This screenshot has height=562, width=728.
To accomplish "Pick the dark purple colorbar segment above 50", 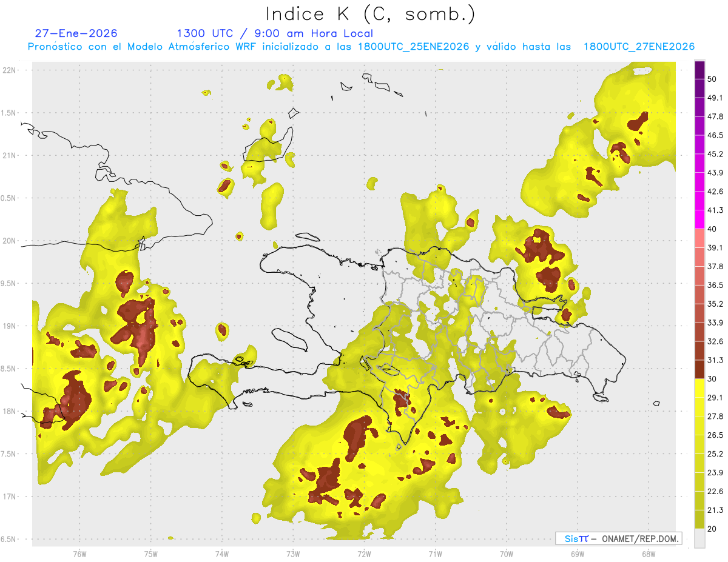I will [699, 70].
